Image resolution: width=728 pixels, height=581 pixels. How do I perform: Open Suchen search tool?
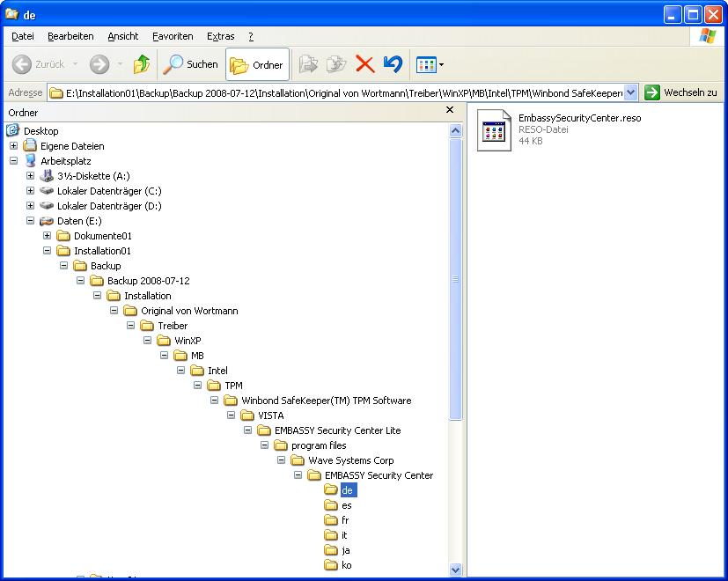(x=190, y=64)
